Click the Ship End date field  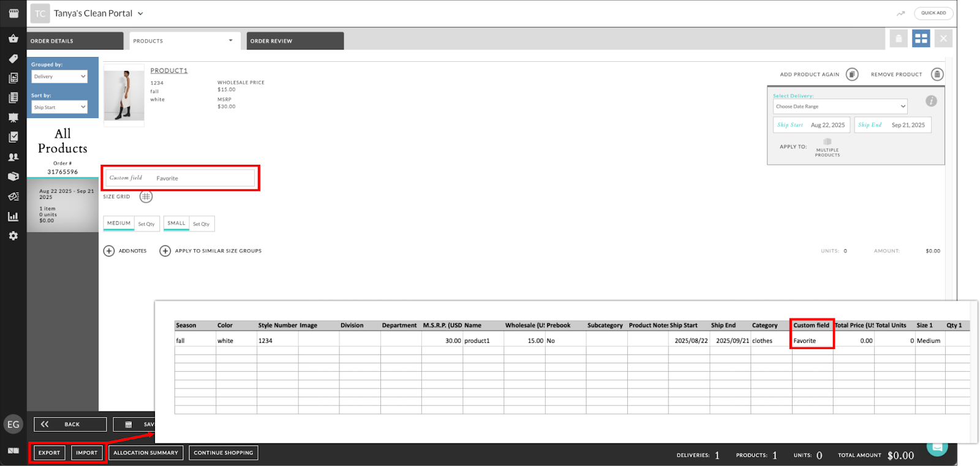point(892,125)
